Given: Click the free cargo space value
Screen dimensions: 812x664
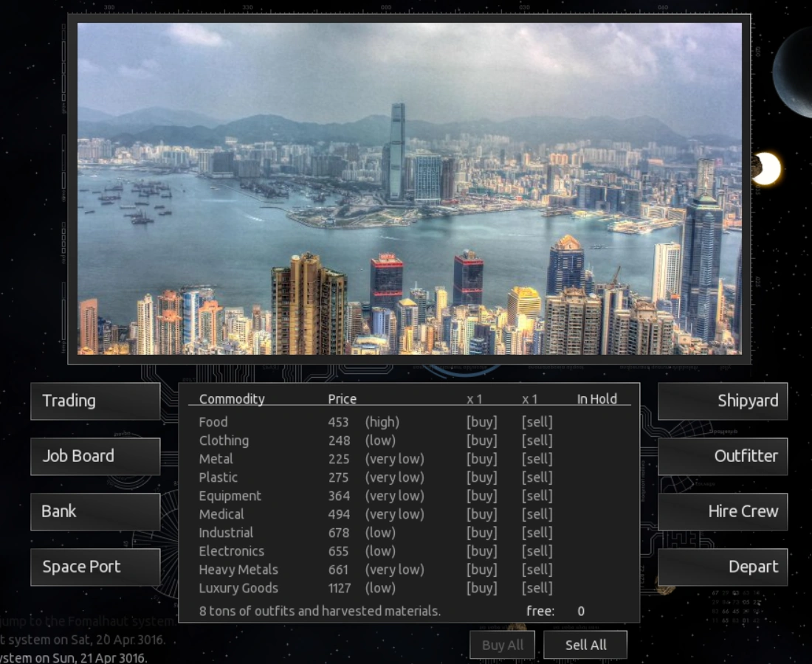Looking at the screenshot, I should coord(581,611).
